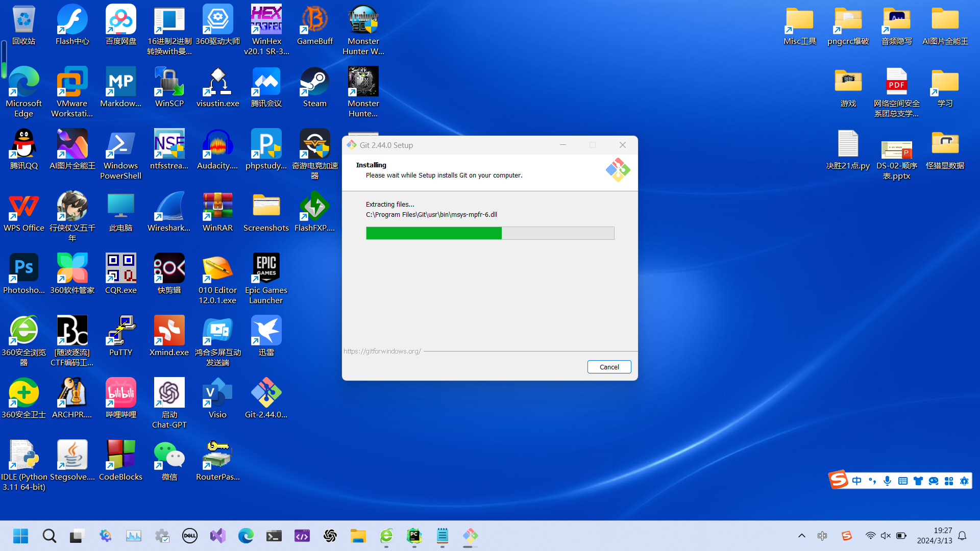Select the PuTTY shortcut
This screenshot has height=551, width=980.
[x=121, y=337]
